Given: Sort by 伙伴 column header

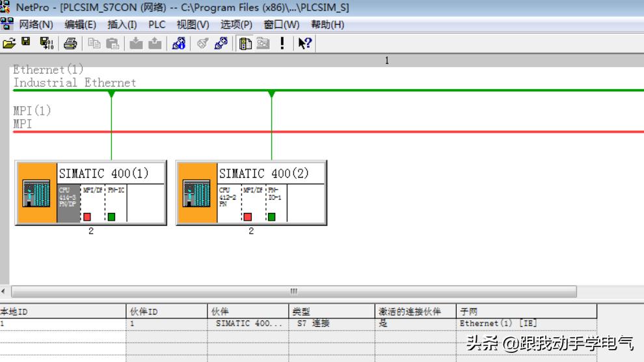Looking at the screenshot, I should tap(248, 311).
